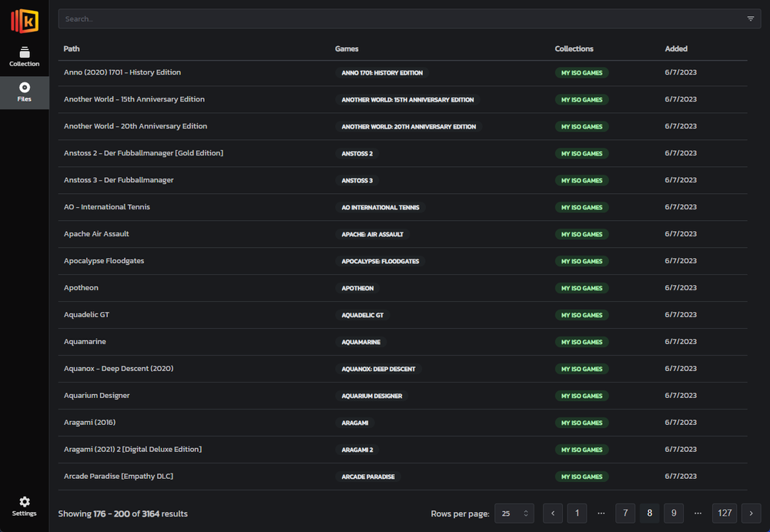Screen dimensions: 770x532
Task: Select path 'Another World – 20th Anniversary Edition'
Action: pyautogui.click(x=136, y=126)
